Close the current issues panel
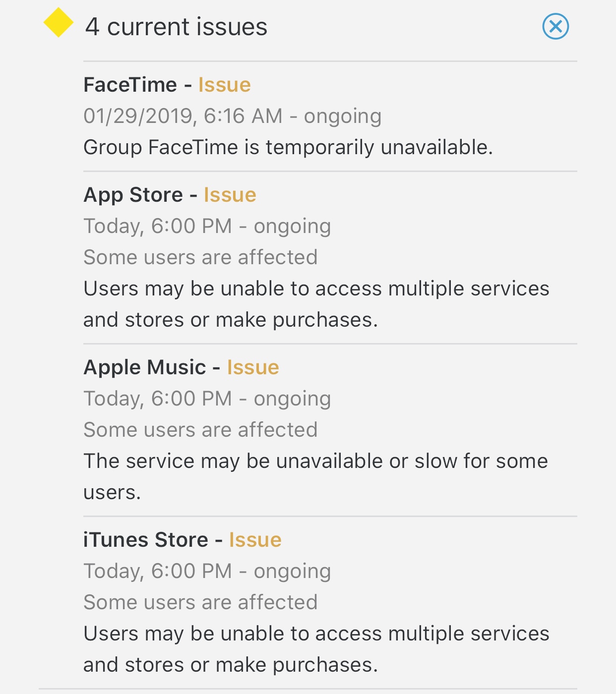 pyautogui.click(x=555, y=26)
